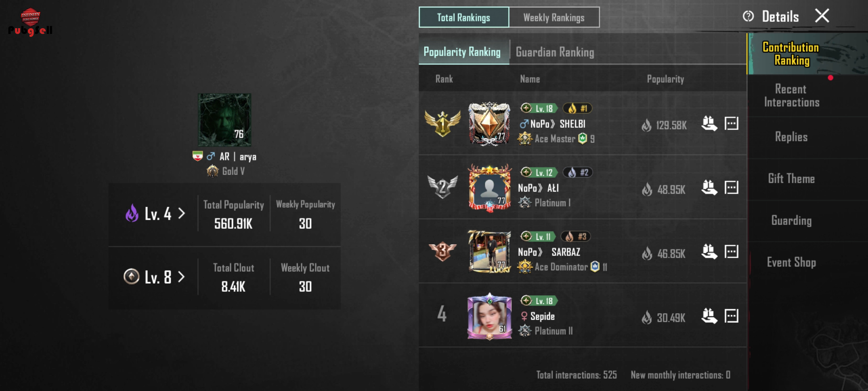Send a gift to NoPo SHELBI
This screenshot has width=868, height=391.
click(x=709, y=123)
